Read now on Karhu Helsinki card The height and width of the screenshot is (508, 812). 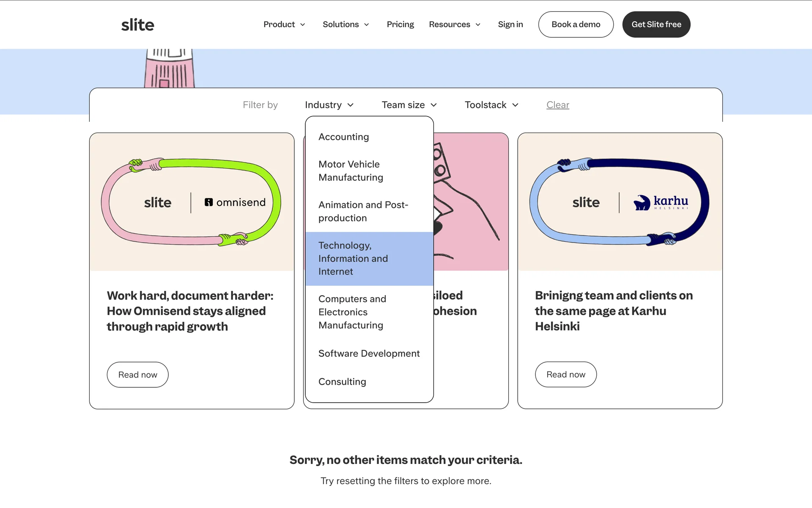point(565,375)
